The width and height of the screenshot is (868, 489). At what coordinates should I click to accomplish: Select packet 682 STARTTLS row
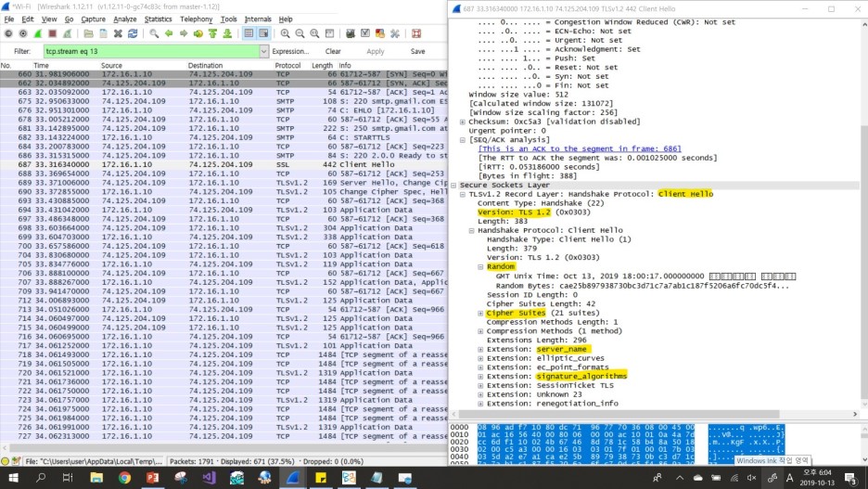click(223, 137)
